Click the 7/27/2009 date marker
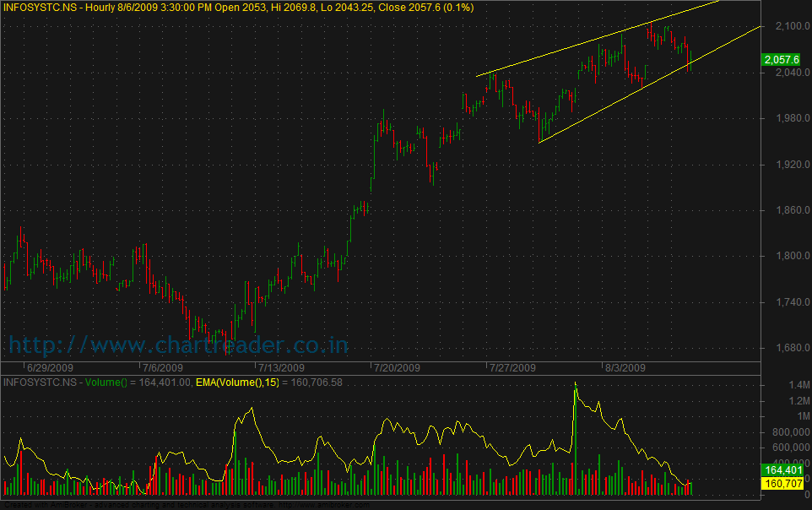Viewport: 812px width, 510px height. click(x=510, y=368)
